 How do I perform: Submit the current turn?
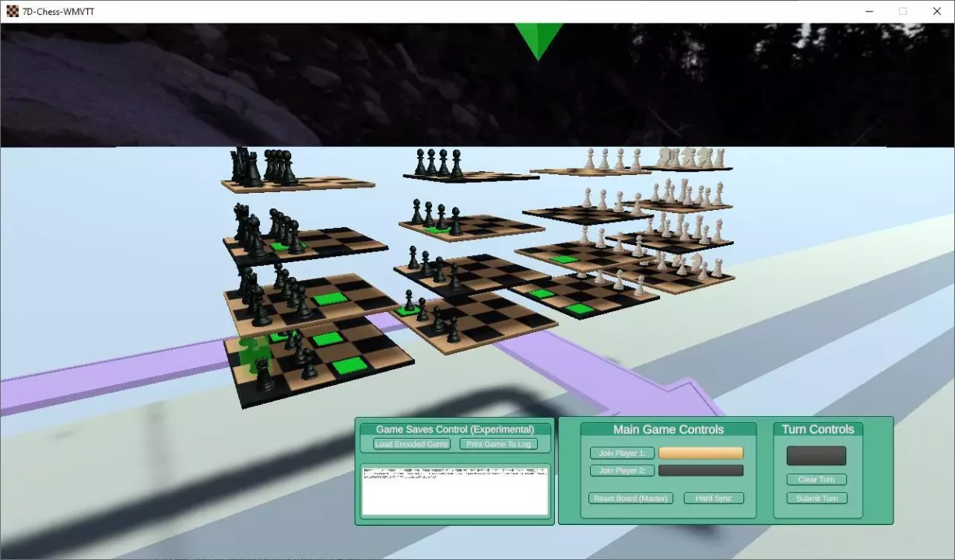(816, 498)
